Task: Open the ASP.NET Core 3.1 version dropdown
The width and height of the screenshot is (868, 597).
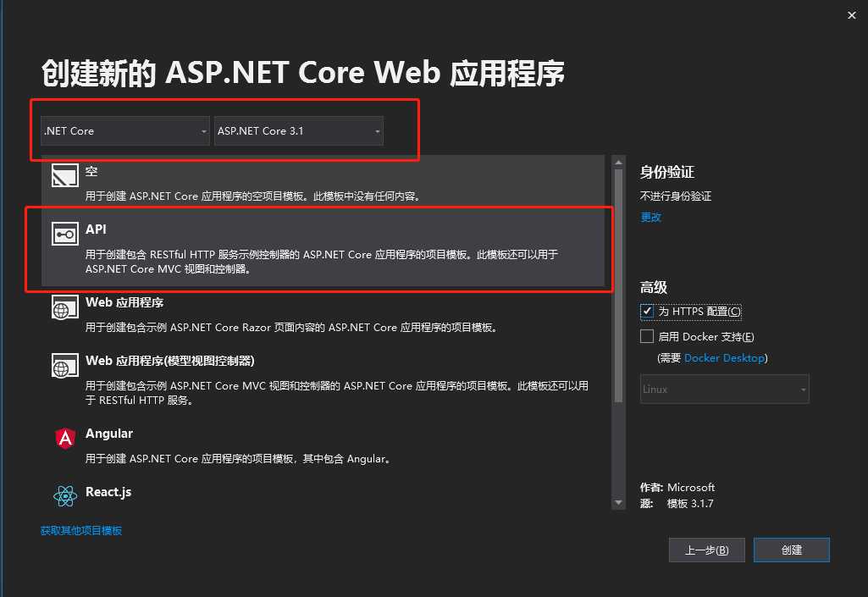Action: point(298,131)
